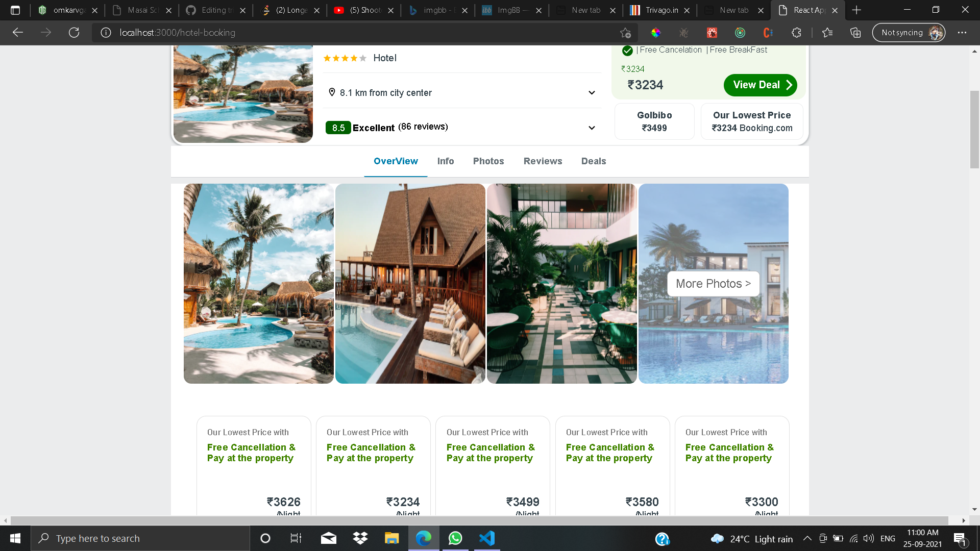
Task: Switch to the Photos tab
Action: (488, 161)
